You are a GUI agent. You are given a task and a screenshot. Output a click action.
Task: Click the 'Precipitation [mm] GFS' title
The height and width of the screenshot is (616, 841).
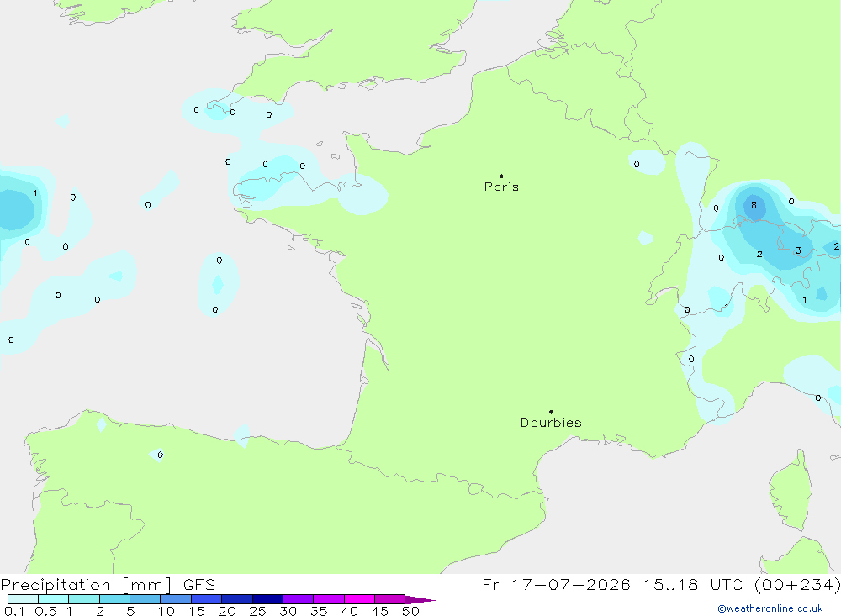tap(108, 585)
